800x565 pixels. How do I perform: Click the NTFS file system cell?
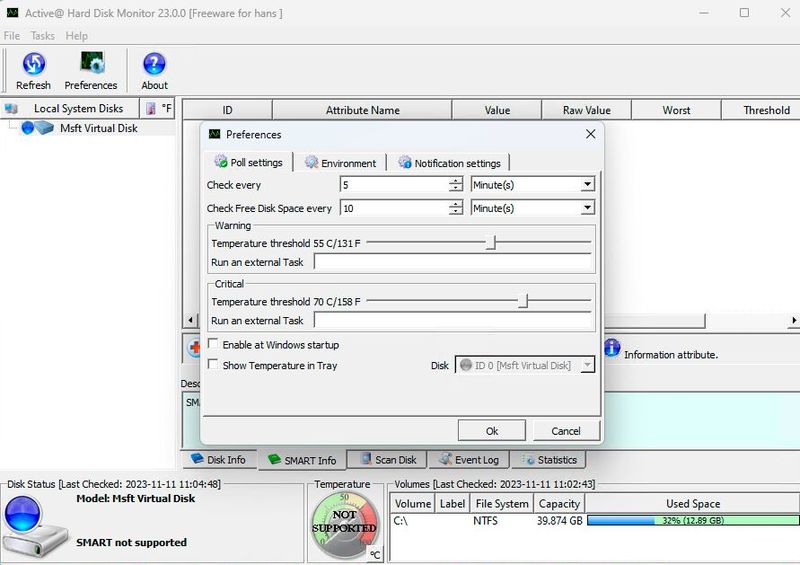[485, 521]
